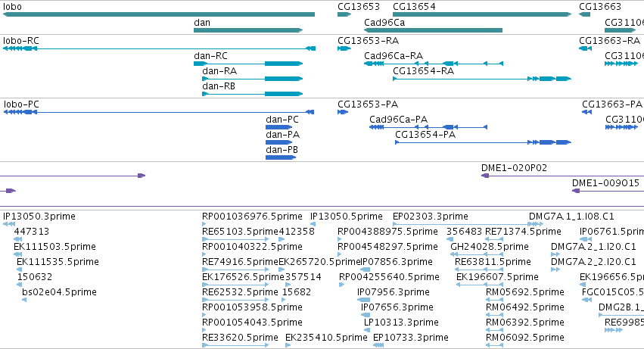Select the CG13663 gene feature
Viewport: 644px width, 349px height.
coord(584,14)
